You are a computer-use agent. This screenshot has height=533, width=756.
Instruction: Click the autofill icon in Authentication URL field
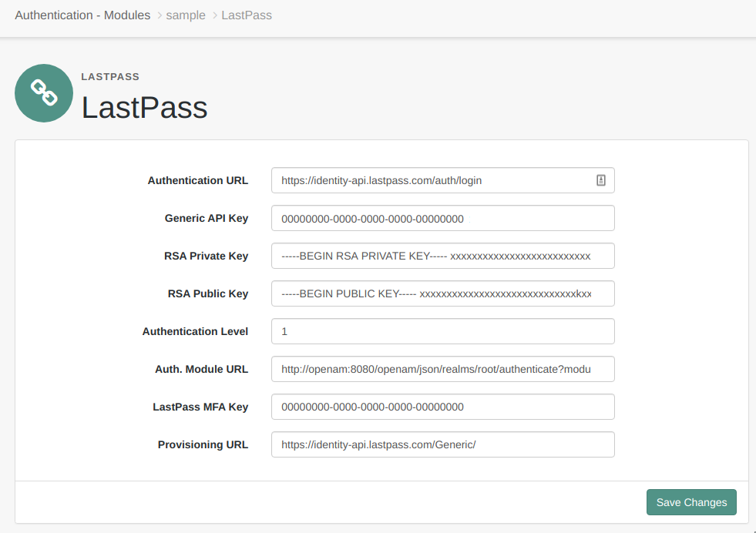pos(601,180)
